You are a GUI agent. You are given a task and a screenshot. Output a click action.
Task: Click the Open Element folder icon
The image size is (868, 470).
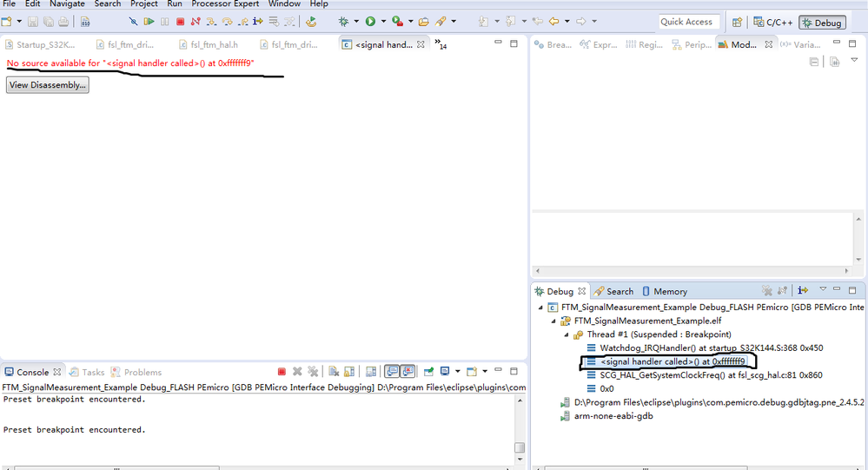[423, 22]
